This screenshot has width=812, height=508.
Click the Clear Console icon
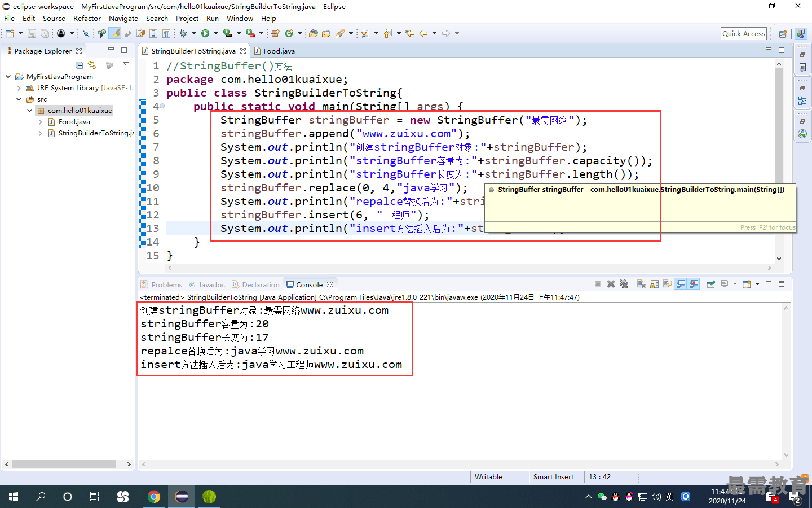click(x=641, y=284)
